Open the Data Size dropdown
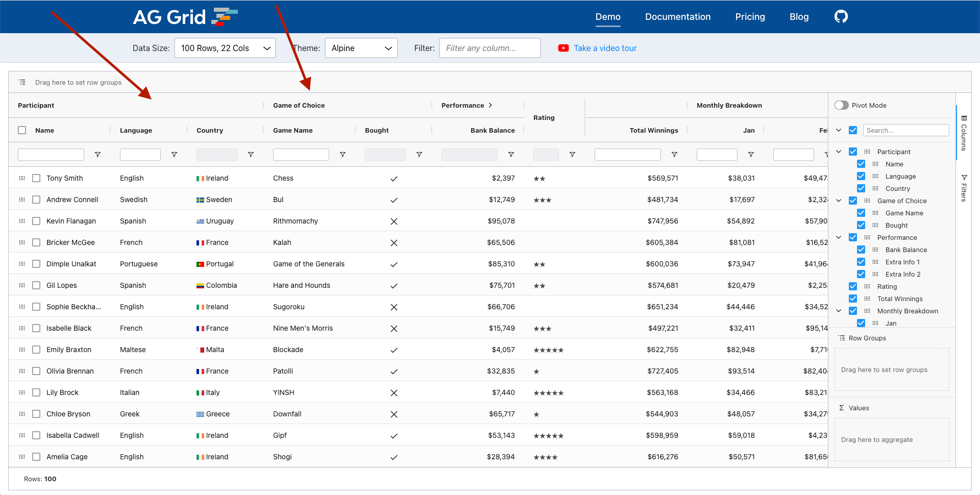 tap(225, 47)
